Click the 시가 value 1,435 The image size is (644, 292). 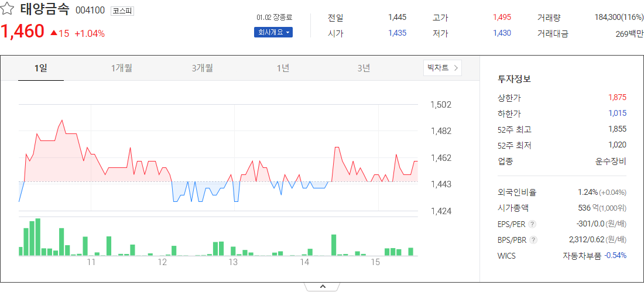pyautogui.click(x=397, y=33)
